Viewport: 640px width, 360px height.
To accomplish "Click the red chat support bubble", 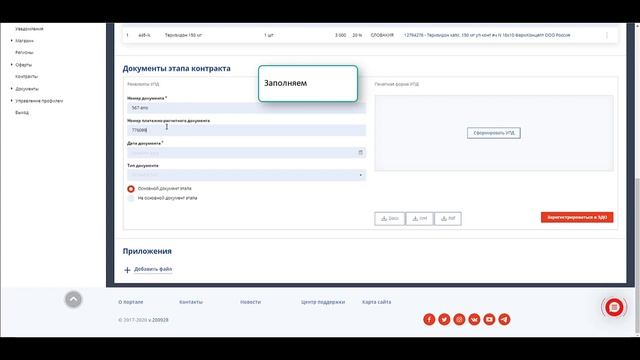I will tap(614, 307).
